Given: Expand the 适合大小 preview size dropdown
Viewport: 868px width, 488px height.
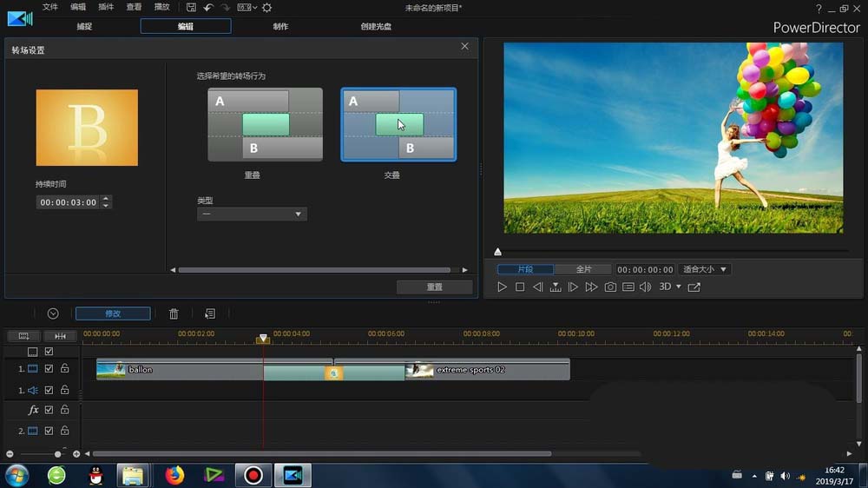Looking at the screenshot, I should (x=704, y=269).
